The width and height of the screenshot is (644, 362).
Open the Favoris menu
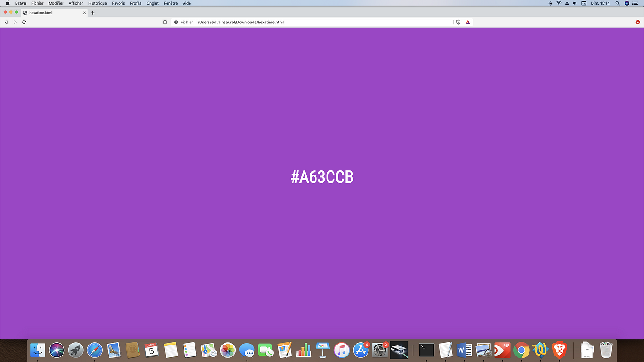click(x=118, y=3)
